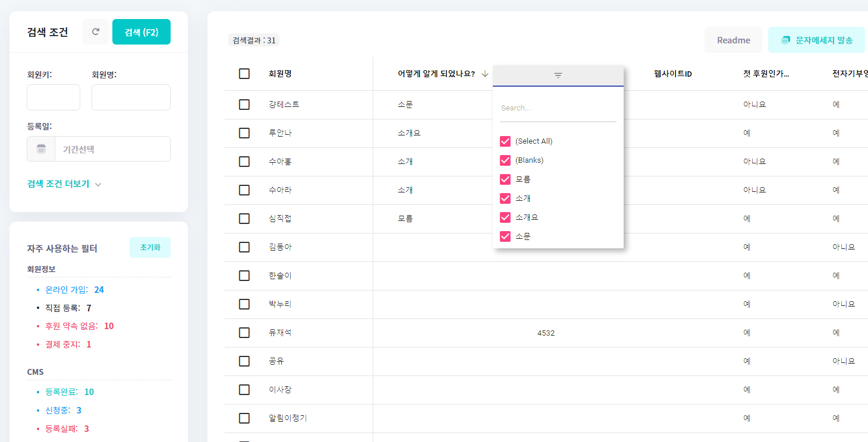Toggle the 모름 filter checkbox

505,179
